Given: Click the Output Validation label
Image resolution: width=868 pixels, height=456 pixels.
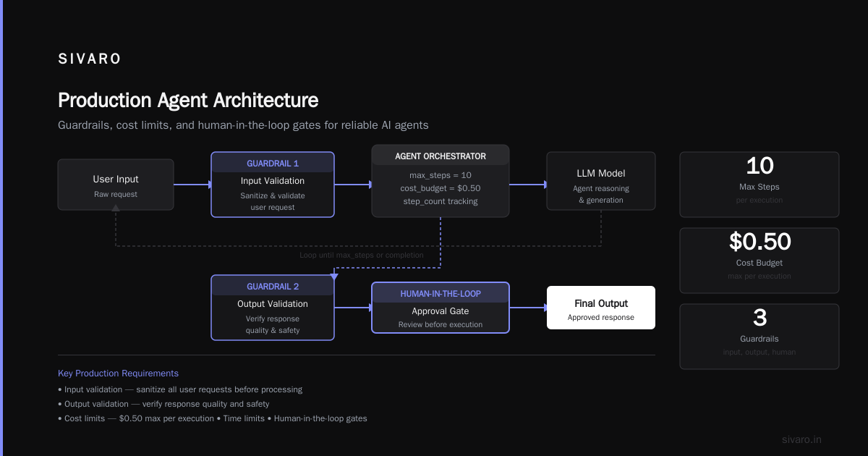Looking at the screenshot, I should tap(273, 304).
